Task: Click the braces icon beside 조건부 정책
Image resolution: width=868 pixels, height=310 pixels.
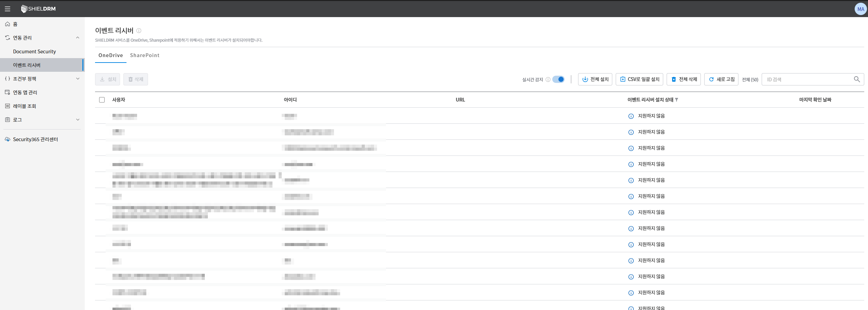Action: click(x=8, y=79)
